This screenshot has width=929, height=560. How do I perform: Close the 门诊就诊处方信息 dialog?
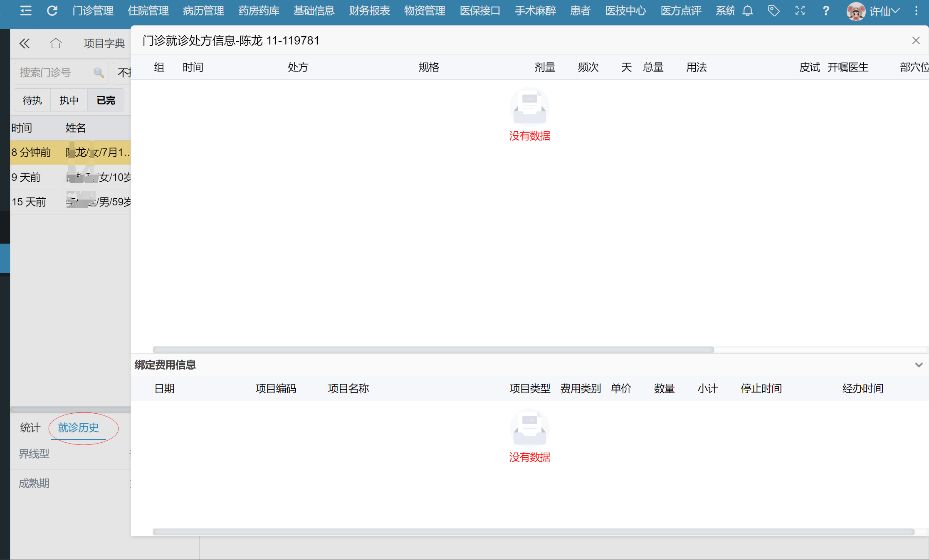pos(916,40)
